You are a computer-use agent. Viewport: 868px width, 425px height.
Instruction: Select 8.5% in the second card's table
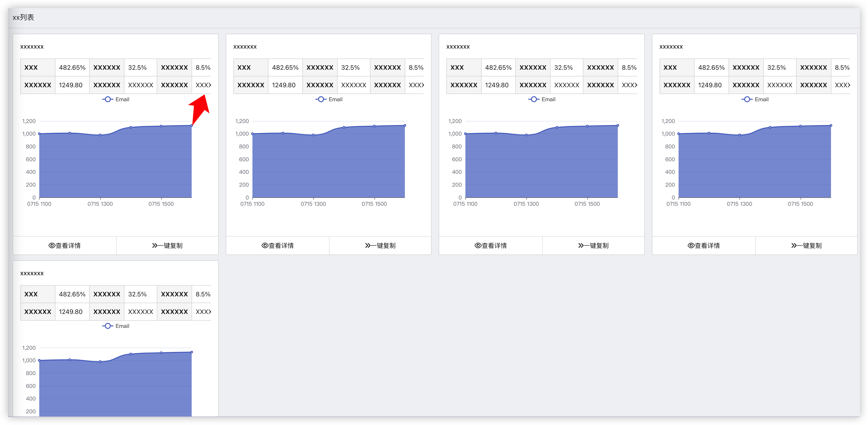[416, 67]
